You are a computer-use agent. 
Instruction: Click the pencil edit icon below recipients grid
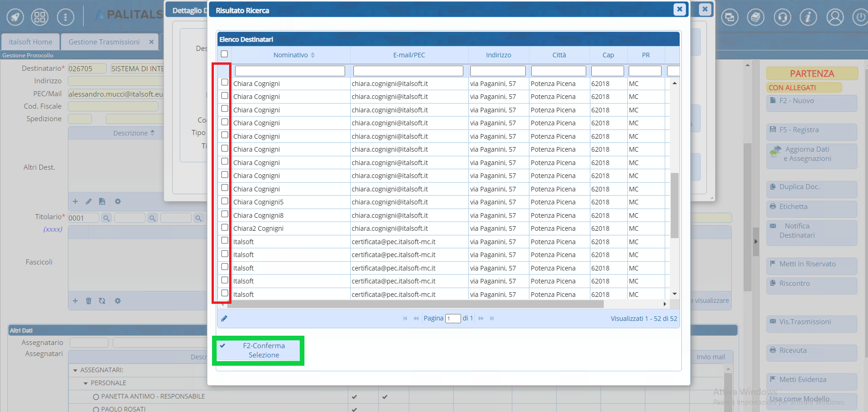click(x=224, y=318)
